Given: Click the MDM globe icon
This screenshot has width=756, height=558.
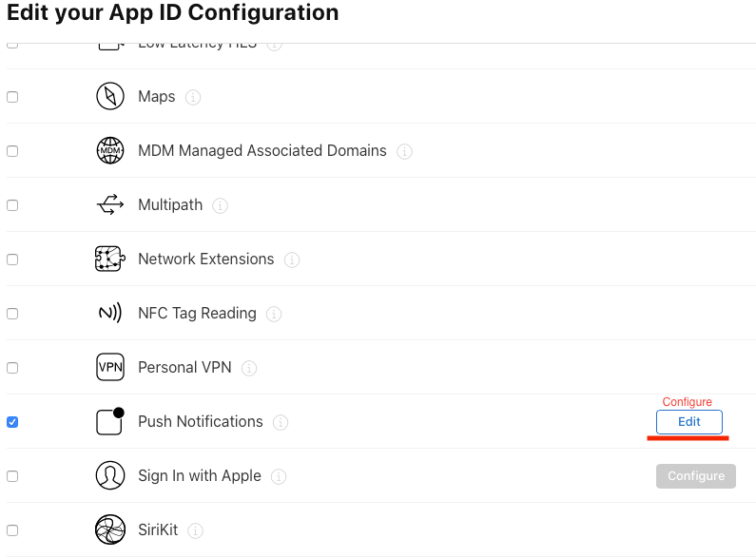Looking at the screenshot, I should pyautogui.click(x=110, y=150).
